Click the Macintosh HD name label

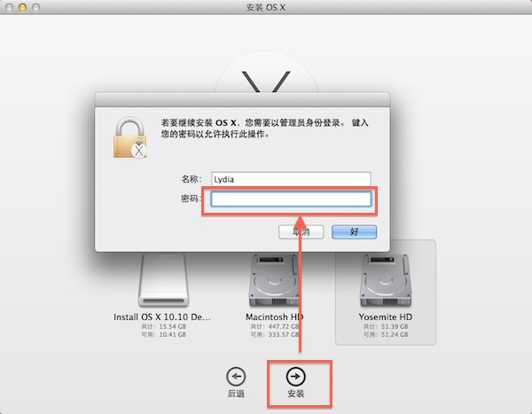(x=275, y=317)
